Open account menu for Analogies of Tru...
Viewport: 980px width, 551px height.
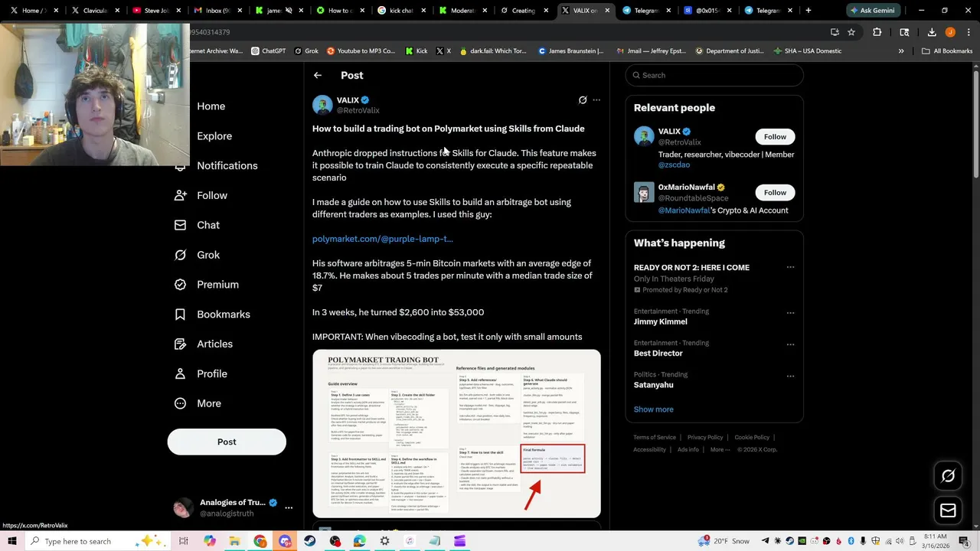[289, 507]
